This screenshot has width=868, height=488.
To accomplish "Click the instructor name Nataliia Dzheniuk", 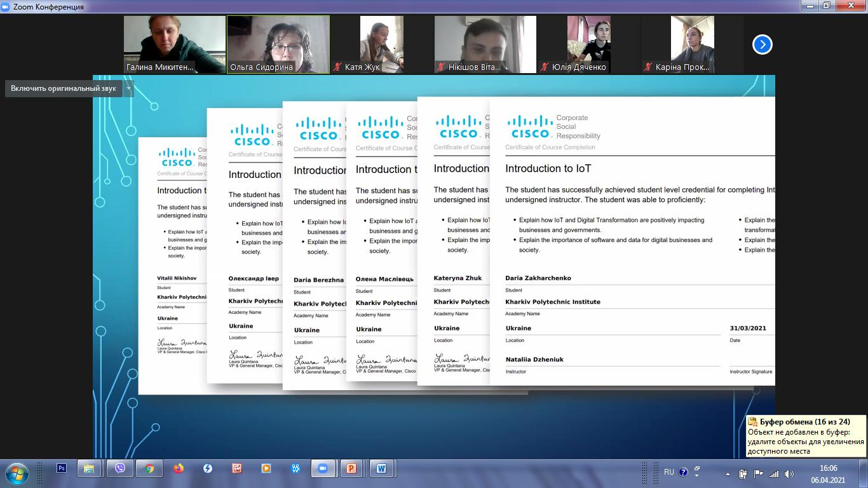I will [x=534, y=360].
